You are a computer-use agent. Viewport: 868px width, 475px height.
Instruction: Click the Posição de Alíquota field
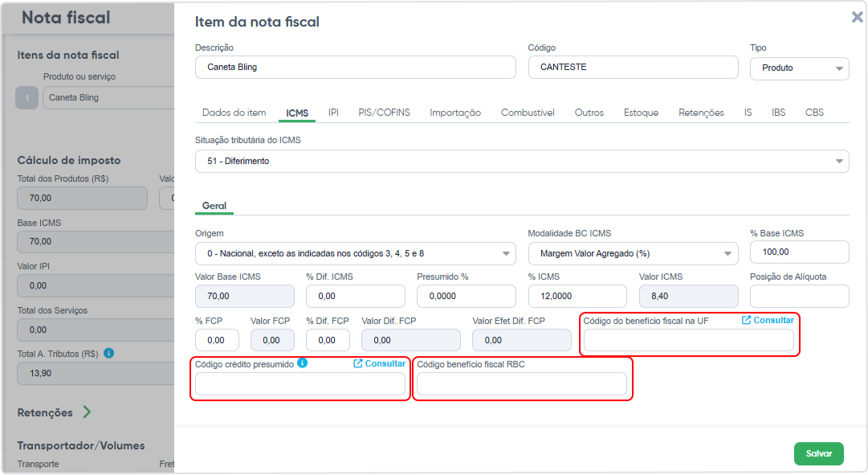point(800,296)
